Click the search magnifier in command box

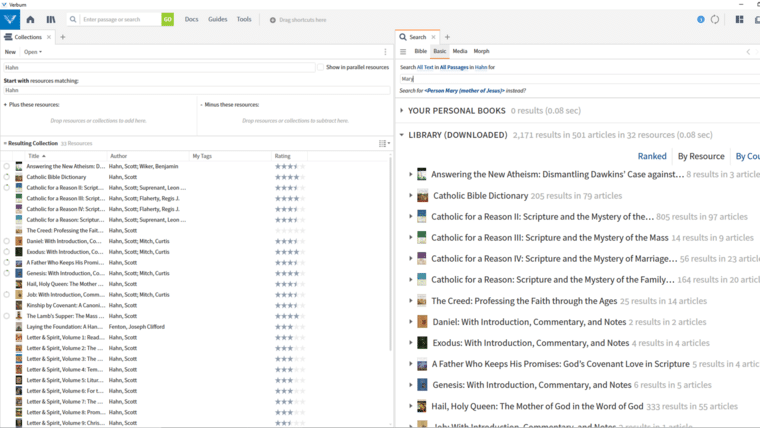[x=73, y=19]
